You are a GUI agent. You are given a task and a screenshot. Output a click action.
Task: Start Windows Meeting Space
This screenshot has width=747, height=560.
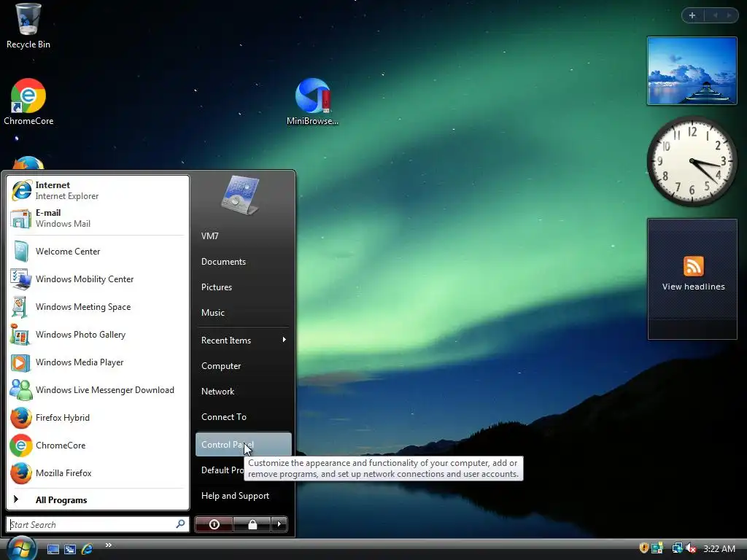pos(97,307)
